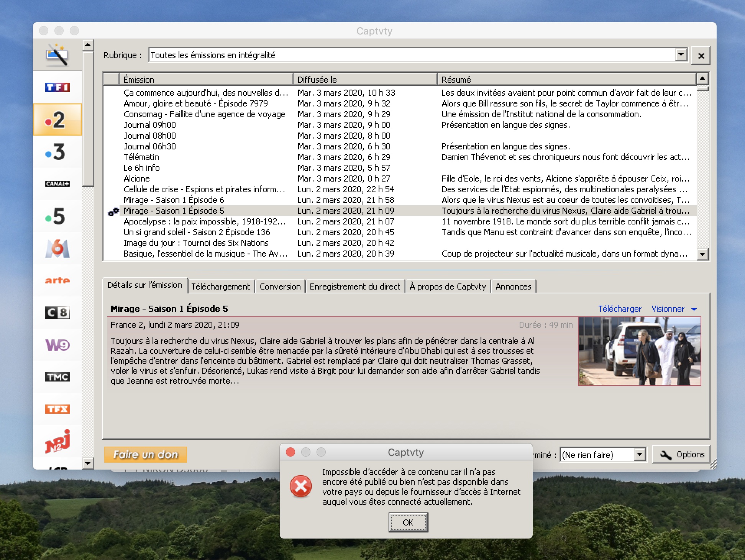Click the TMC channel icon
The height and width of the screenshot is (560, 745).
tap(57, 377)
